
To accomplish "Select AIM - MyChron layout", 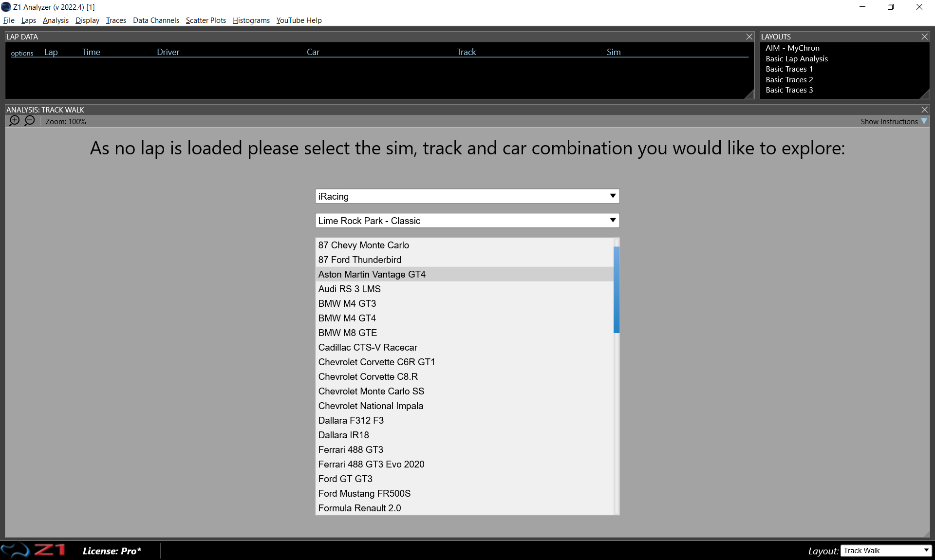I will pos(792,48).
